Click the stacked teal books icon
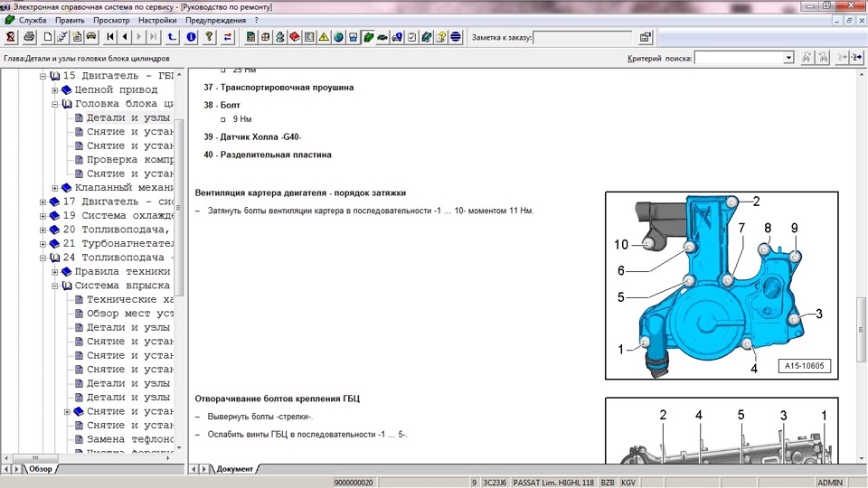Screen dimensions: 868x488 pyautogui.click(x=426, y=37)
